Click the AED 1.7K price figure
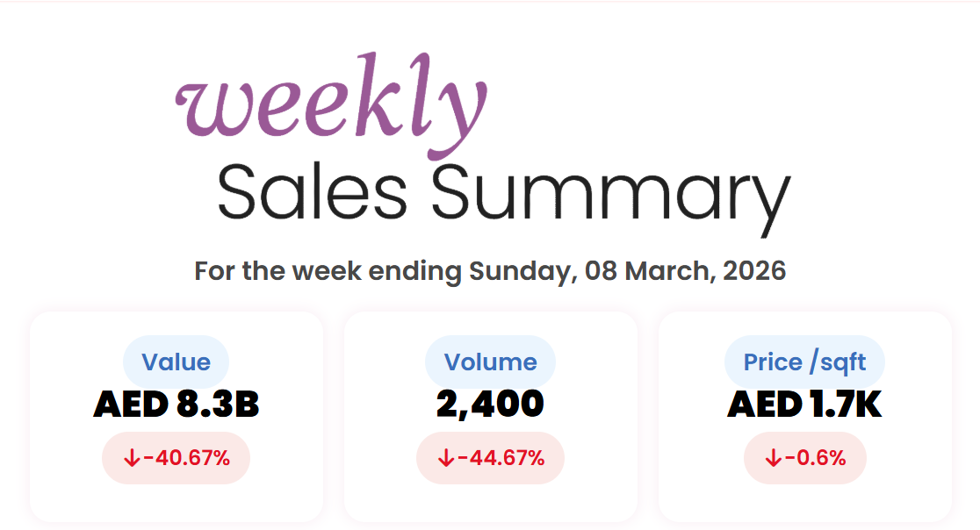The width and height of the screenshot is (980, 530). [x=804, y=405]
